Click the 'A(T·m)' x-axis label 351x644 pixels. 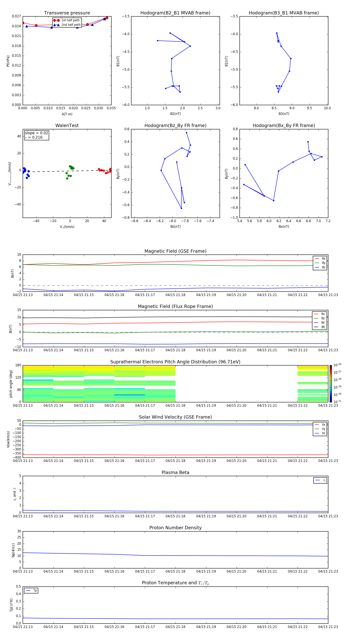click(67, 114)
